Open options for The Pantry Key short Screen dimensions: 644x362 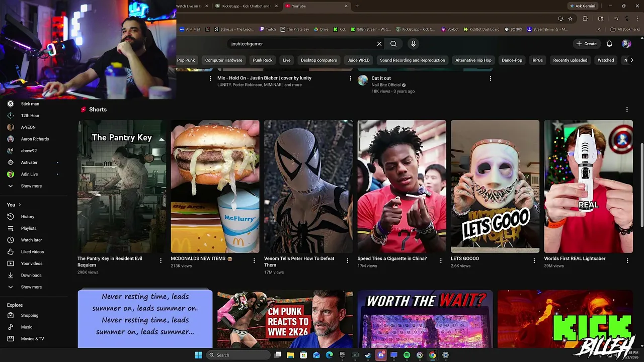(160, 260)
